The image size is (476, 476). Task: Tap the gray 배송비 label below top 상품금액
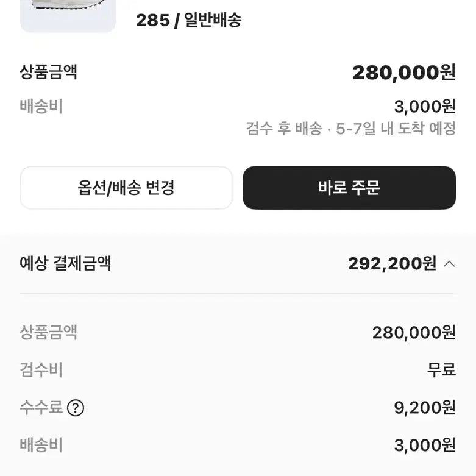[41, 107]
